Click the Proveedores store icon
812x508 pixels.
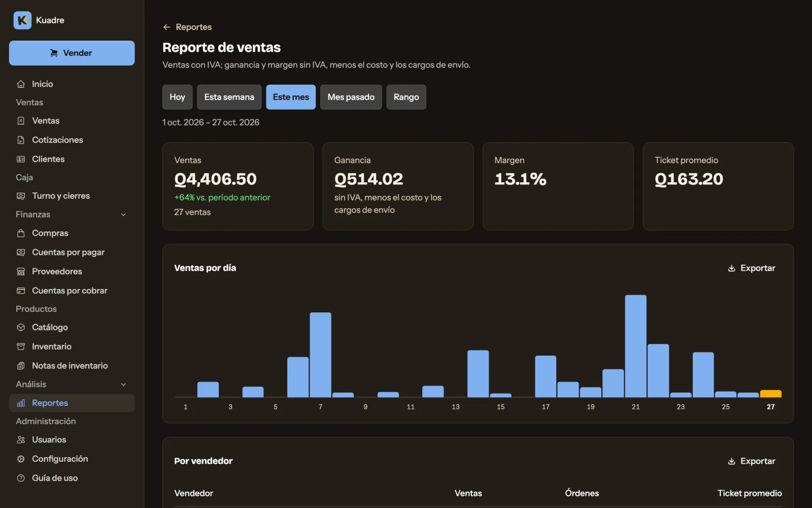21,271
